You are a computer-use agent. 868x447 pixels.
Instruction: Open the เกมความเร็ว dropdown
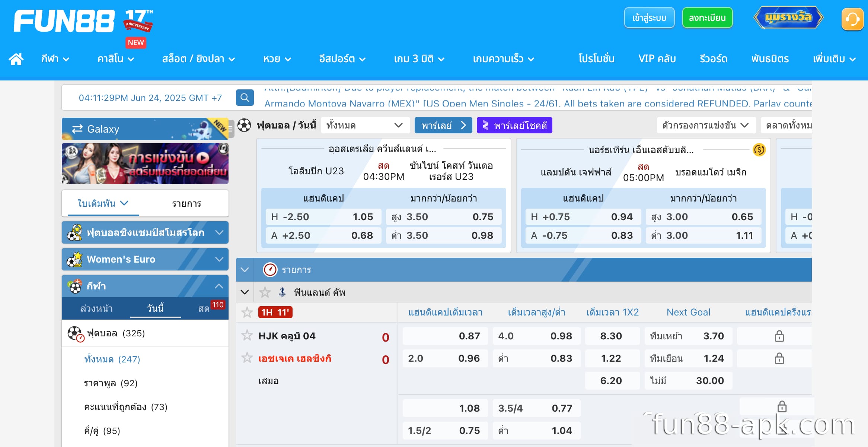click(x=504, y=59)
